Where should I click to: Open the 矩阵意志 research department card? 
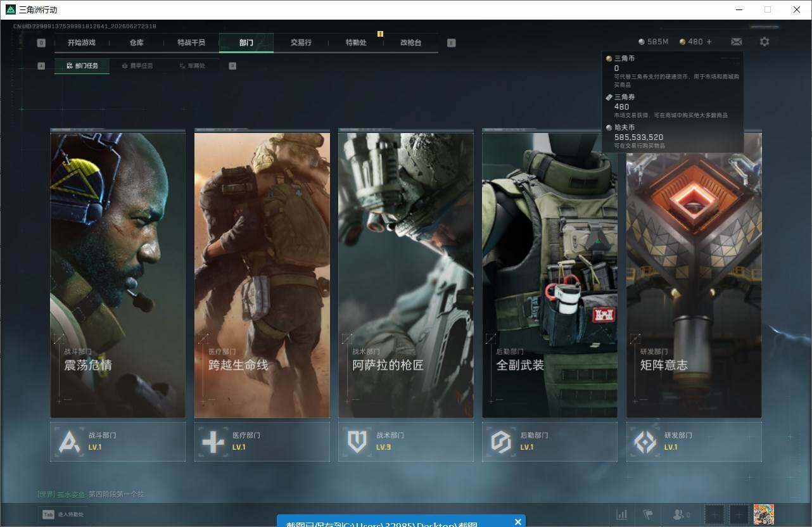[694, 274]
